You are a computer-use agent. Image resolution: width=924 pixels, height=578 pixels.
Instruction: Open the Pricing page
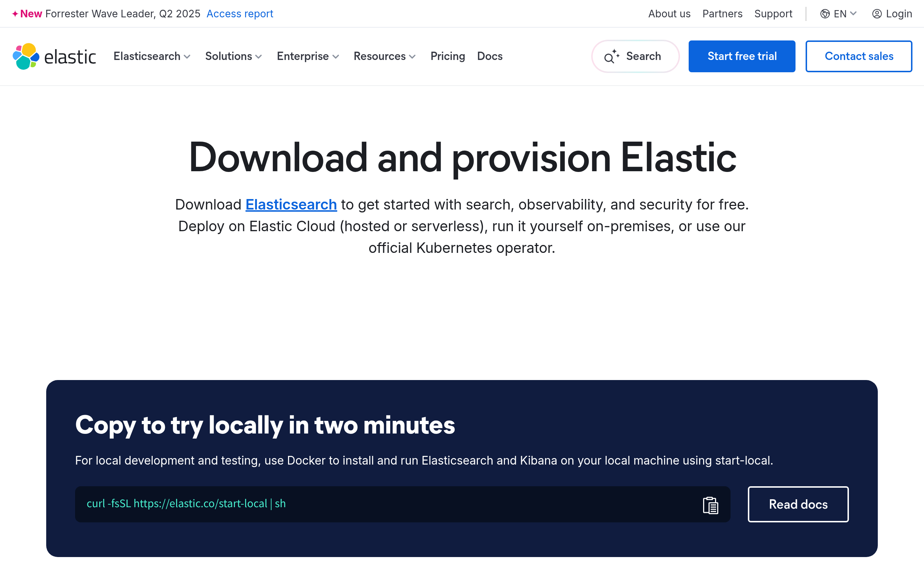(448, 56)
